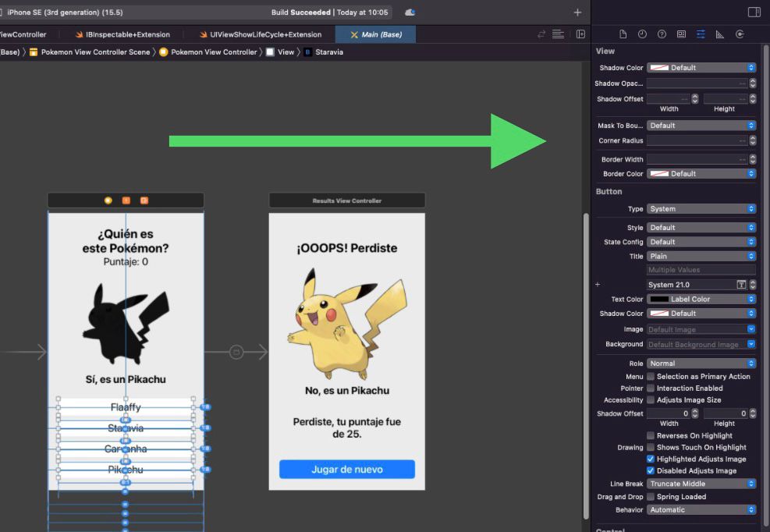The width and height of the screenshot is (770, 532).
Task: Enable Selection as Primary Action
Action: pos(650,376)
